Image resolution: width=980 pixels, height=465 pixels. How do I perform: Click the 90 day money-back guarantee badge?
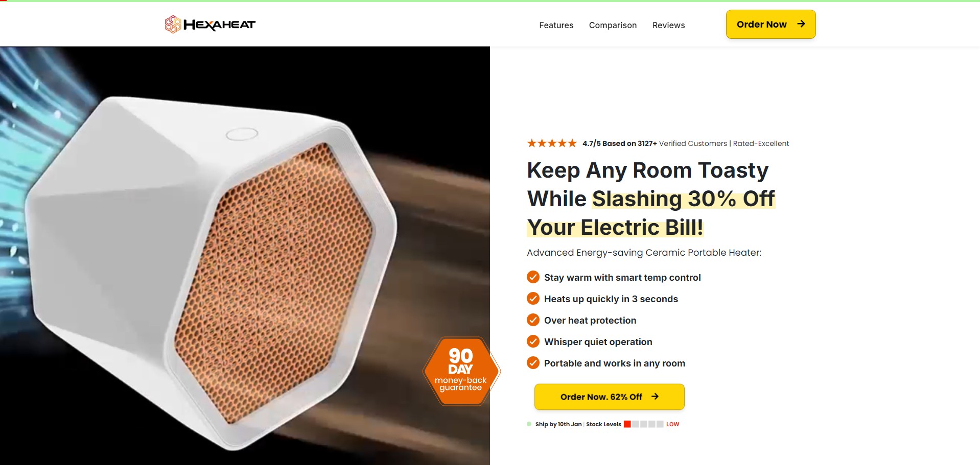tap(461, 371)
